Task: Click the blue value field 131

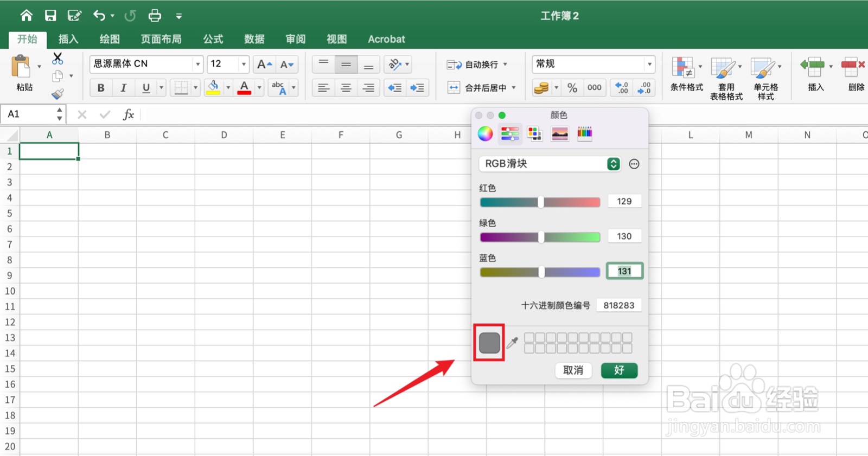Action: point(624,271)
